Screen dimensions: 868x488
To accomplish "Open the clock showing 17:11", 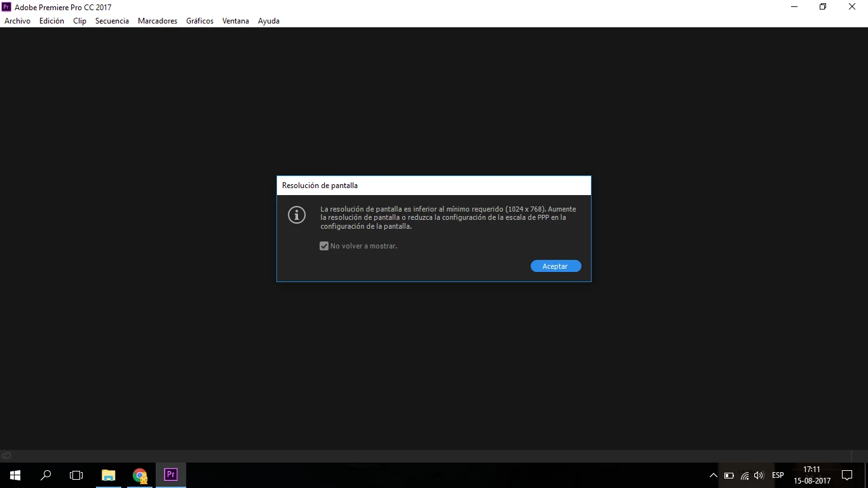I will 812,475.
